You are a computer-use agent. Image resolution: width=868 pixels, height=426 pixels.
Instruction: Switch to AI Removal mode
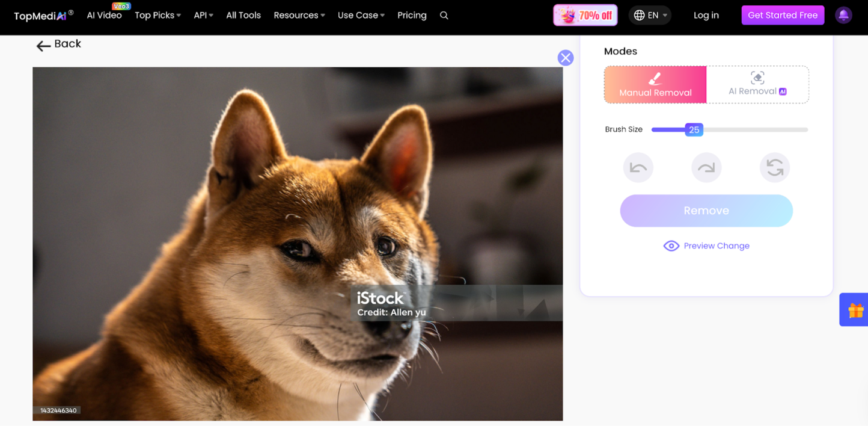[757, 85]
